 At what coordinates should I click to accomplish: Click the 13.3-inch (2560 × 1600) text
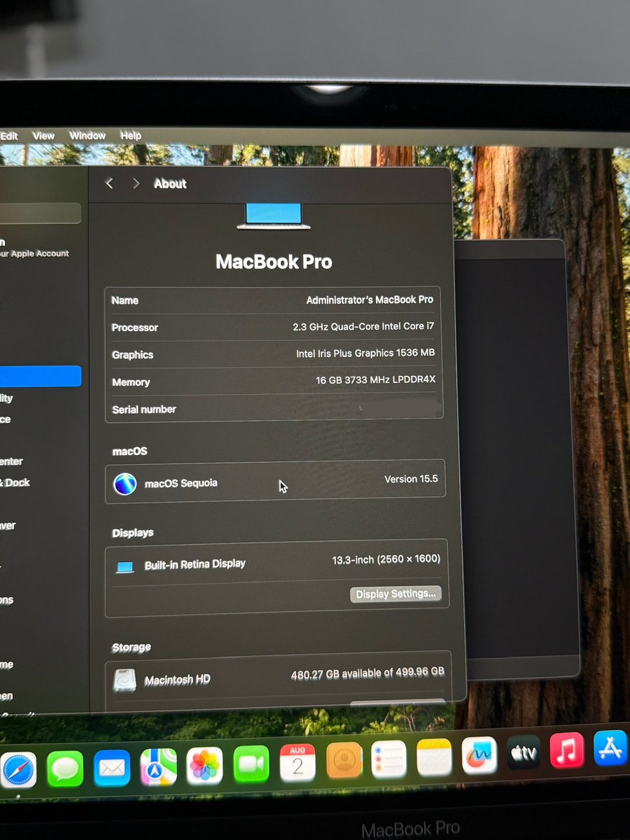(x=386, y=559)
